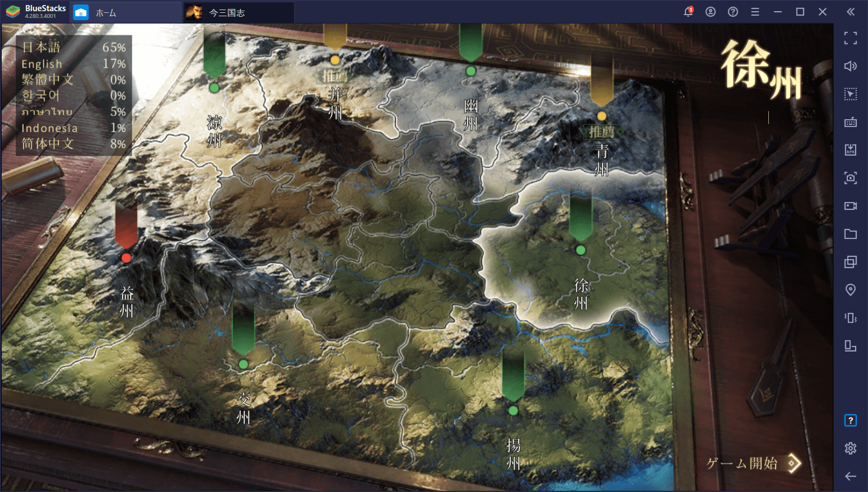Click the back arrow icon in sidebar
This screenshot has height=492, width=868.
pyautogui.click(x=851, y=476)
